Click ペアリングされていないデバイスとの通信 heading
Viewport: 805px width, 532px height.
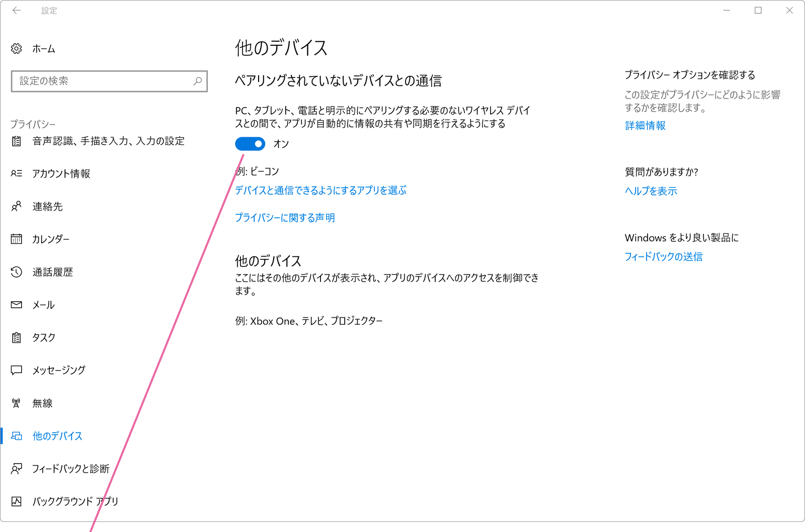click(x=339, y=81)
